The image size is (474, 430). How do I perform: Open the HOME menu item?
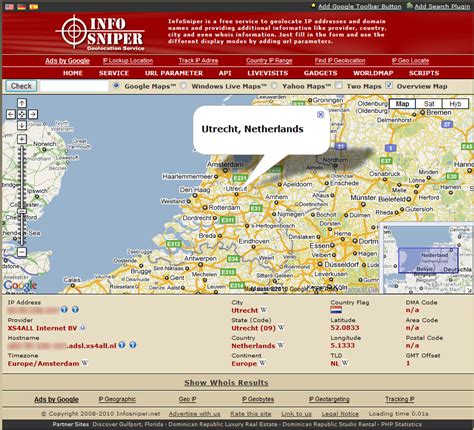click(73, 73)
